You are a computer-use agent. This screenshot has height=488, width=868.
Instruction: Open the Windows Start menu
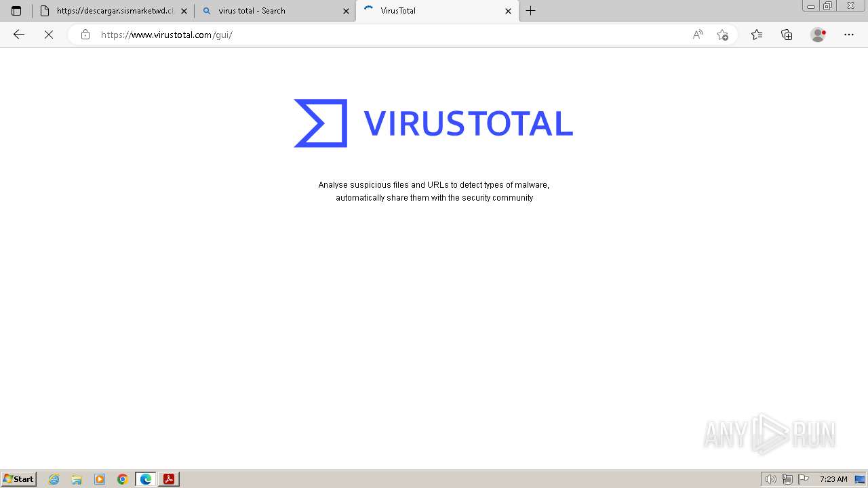coord(19,479)
